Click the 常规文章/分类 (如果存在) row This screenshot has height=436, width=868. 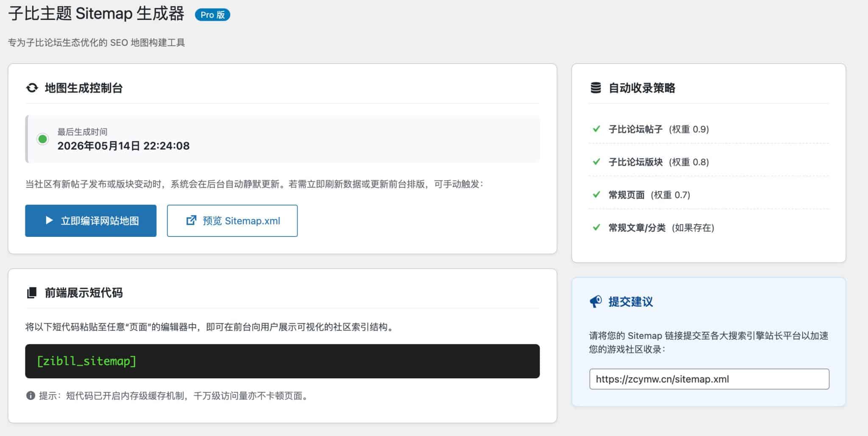[x=709, y=227]
